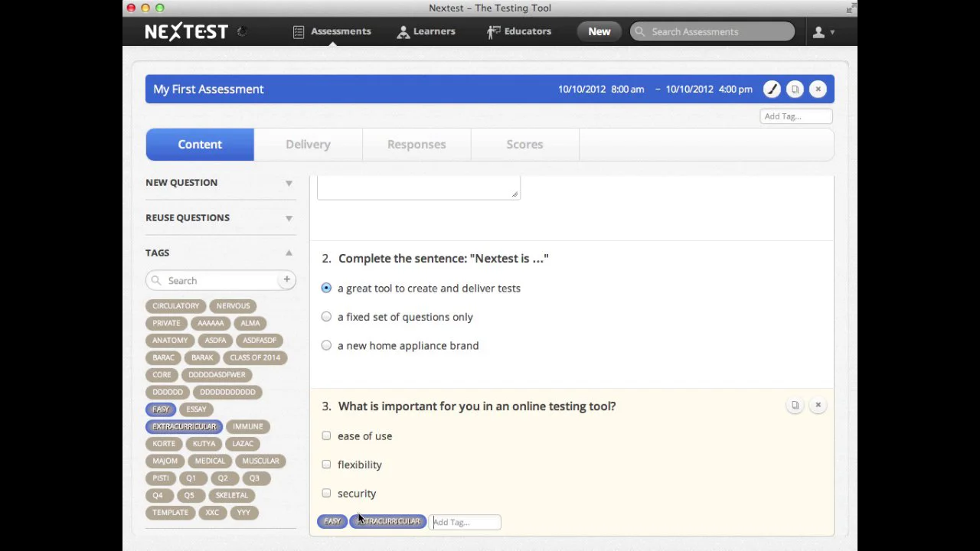Viewport: 980px width, 551px height.
Task: Remove question 3 with its X icon
Action: [x=818, y=405]
